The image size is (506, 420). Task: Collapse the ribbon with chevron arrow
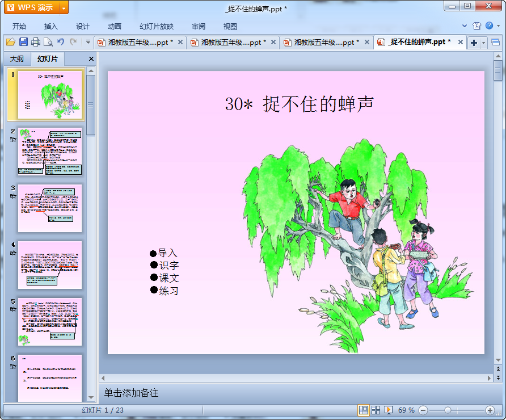point(465,26)
